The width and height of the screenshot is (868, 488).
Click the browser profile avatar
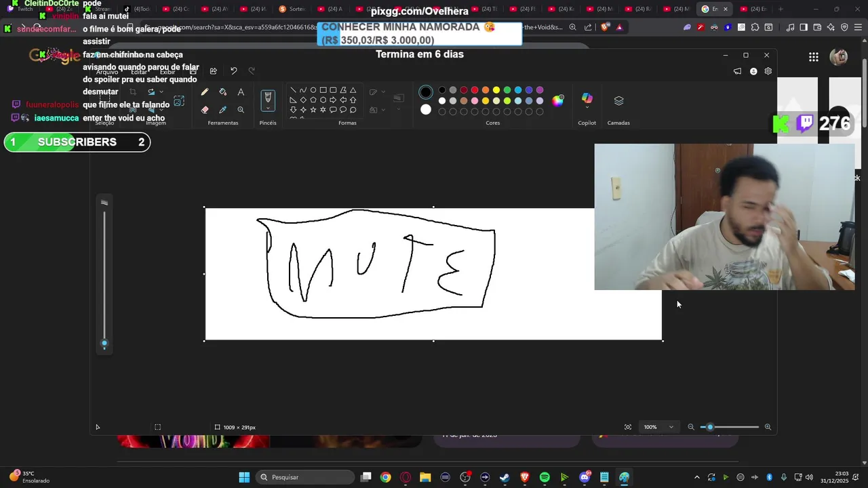839,57
